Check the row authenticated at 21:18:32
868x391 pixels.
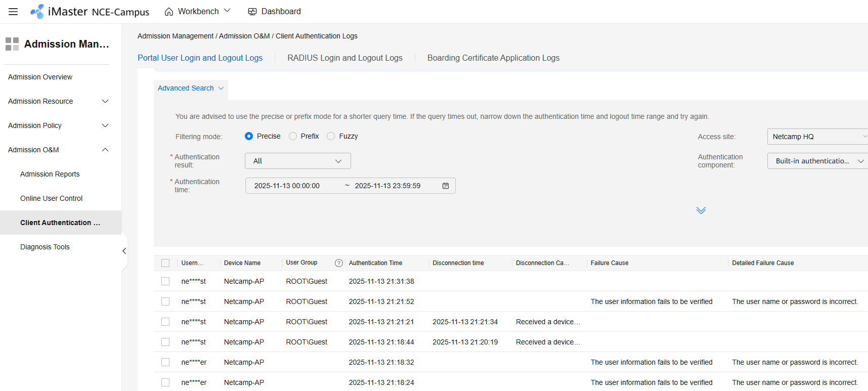point(165,362)
